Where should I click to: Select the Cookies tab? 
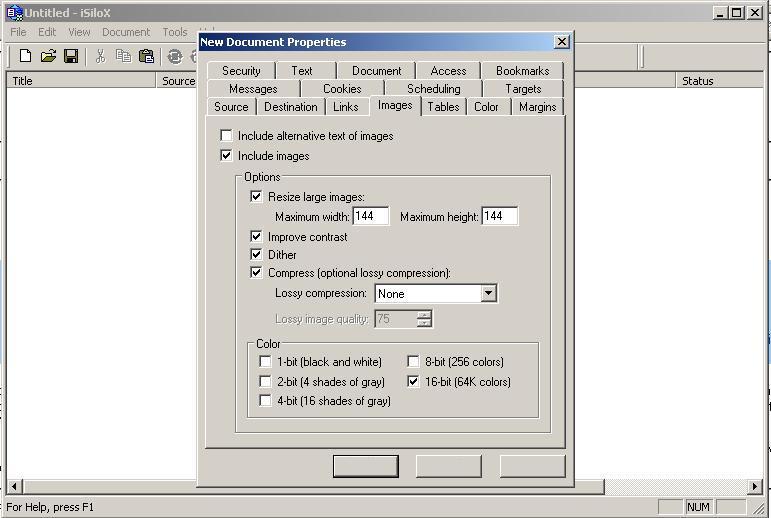click(x=342, y=89)
